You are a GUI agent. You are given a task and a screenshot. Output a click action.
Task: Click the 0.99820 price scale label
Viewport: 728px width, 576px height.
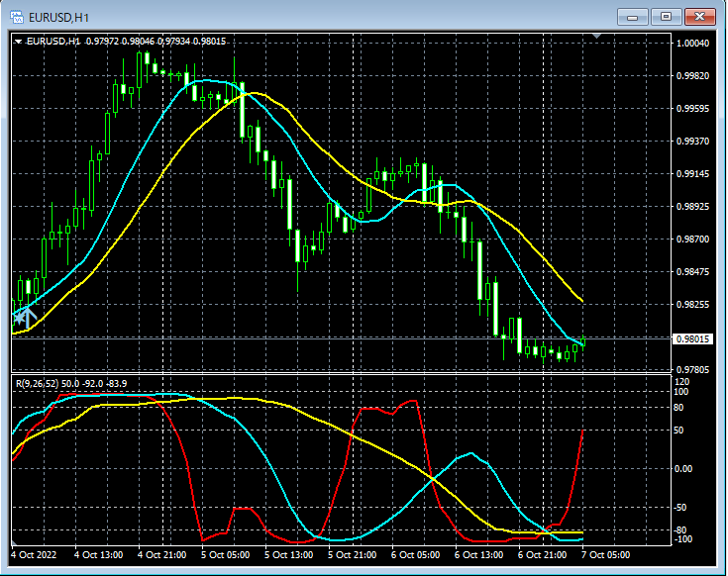click(x=692, y=76)
